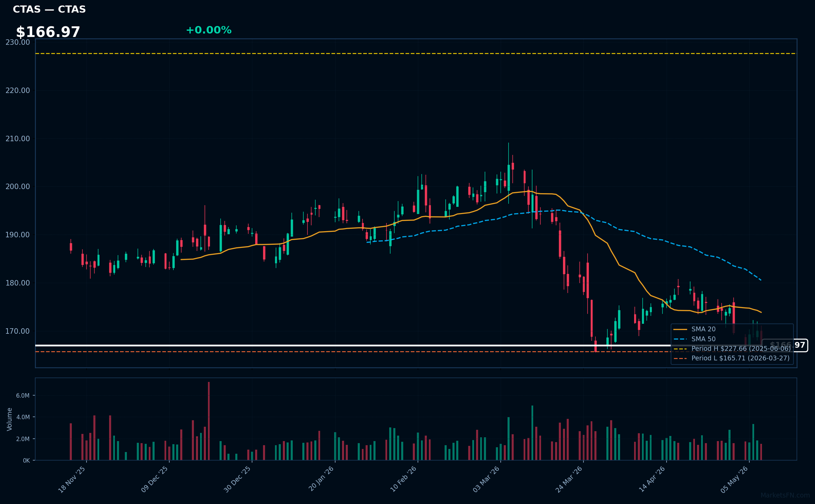Click the 190.00 price axis label
This screenshot has width=815, height=504.
coord(18,235)
